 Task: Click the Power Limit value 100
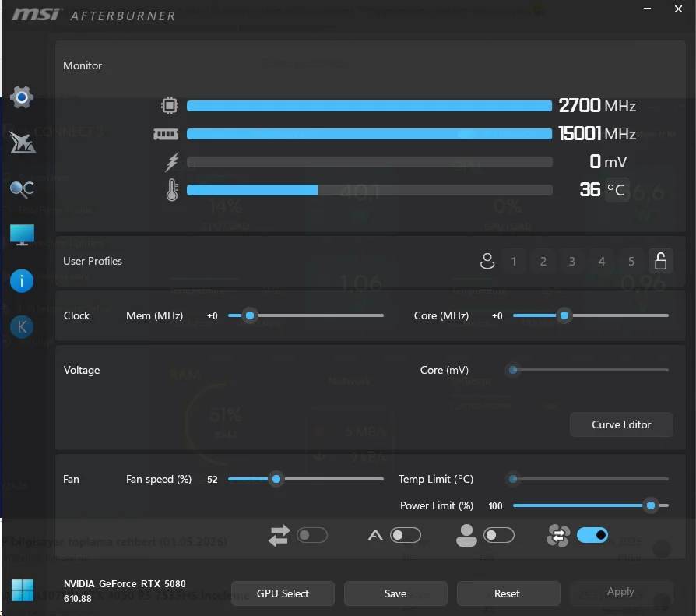(x=495, y=506)
